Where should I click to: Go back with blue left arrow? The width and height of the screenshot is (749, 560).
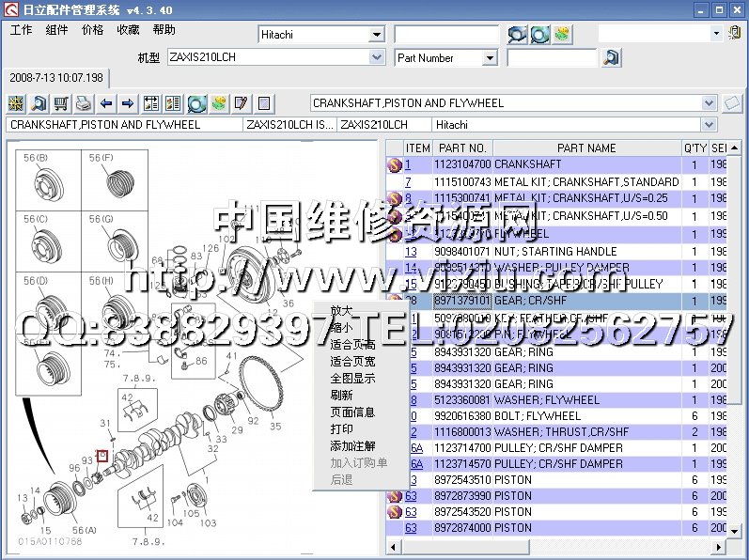106,103
